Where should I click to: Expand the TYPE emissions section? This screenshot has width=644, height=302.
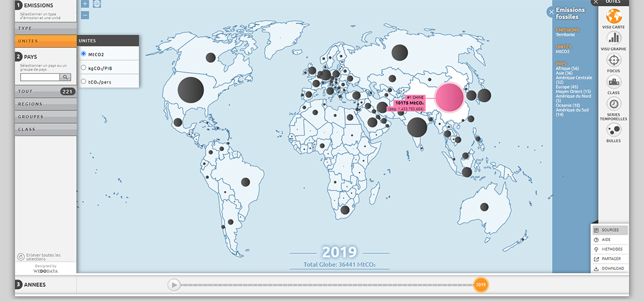pyautogui.click(x=46, y=28)
